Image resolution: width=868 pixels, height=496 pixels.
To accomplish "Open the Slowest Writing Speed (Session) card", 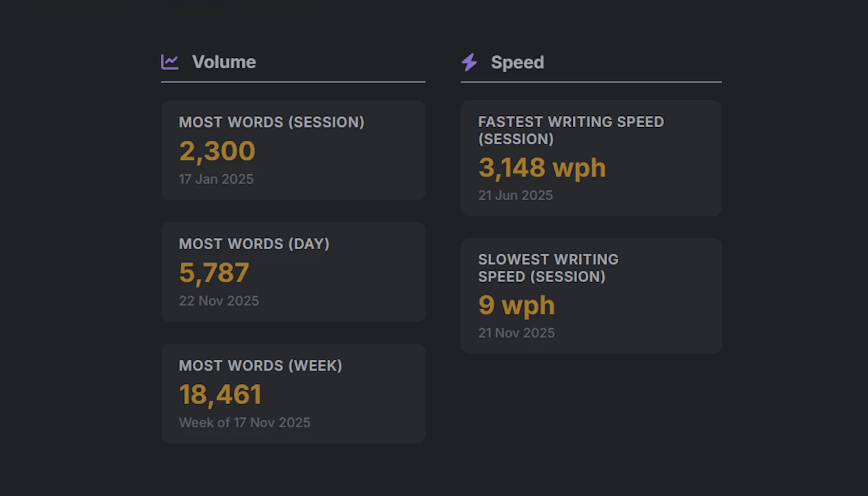I will point(590,296).
